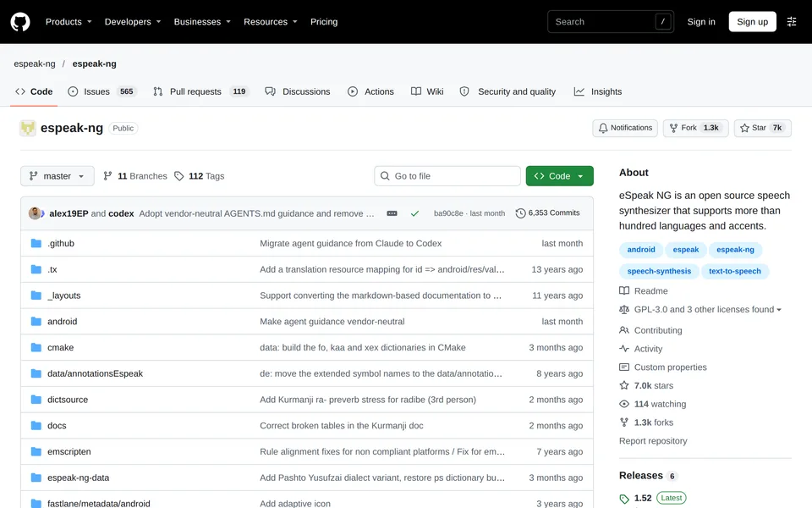The image size is (812, 508).
Task: Click the Discussions speech bubble icon
Action: pyautogui.click(x=270, y=91)
